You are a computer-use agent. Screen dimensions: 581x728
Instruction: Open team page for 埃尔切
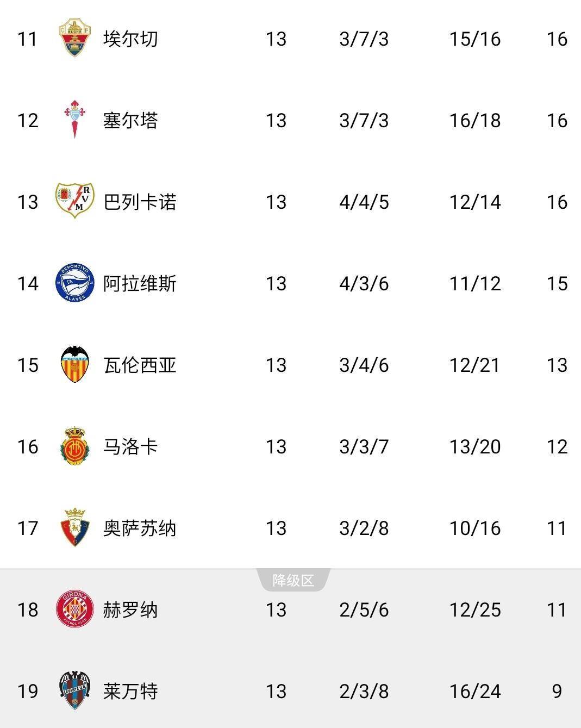130,39
